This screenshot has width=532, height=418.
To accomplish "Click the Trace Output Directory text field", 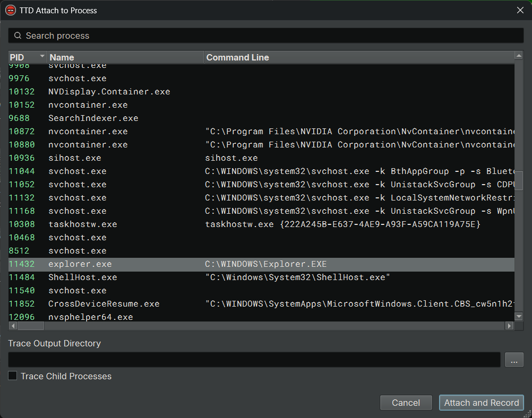I will 254,360.
